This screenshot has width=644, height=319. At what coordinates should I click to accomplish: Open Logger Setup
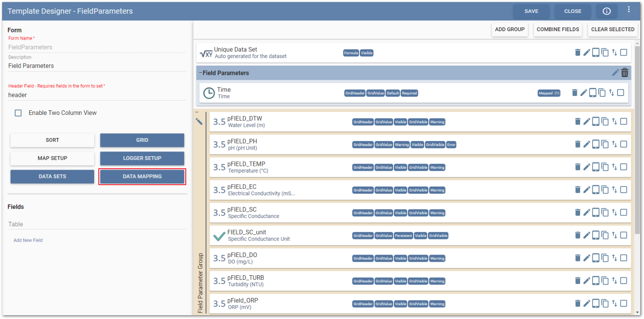[x=142, y=158]
